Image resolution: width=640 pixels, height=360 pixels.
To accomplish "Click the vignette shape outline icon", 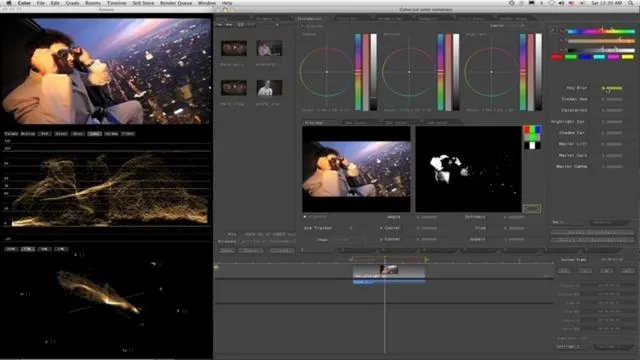I will 532,209.
